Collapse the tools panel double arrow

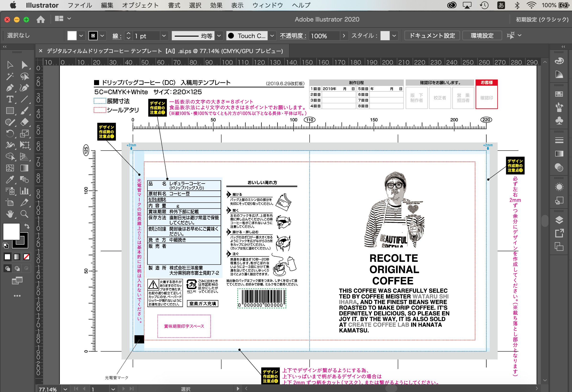click(5, 46)
